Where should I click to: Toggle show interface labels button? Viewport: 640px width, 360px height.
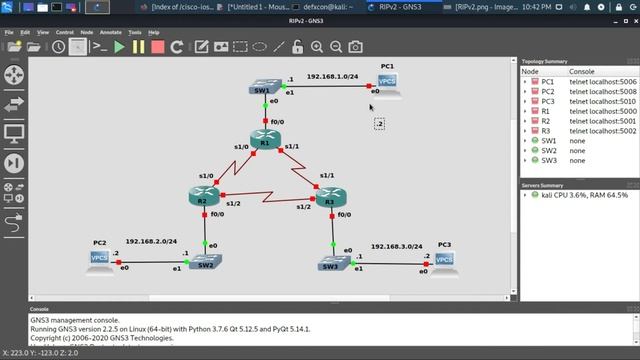(x=78, y=47)
